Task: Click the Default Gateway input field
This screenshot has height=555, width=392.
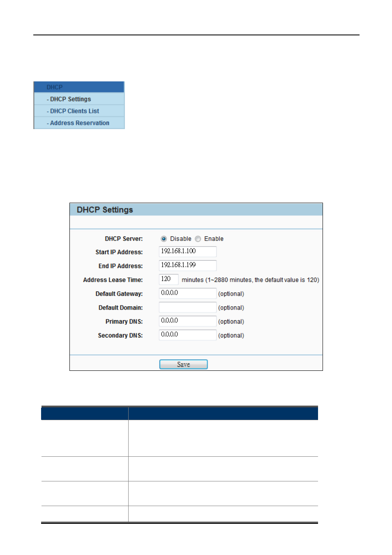Action: [x=187, y=294]
